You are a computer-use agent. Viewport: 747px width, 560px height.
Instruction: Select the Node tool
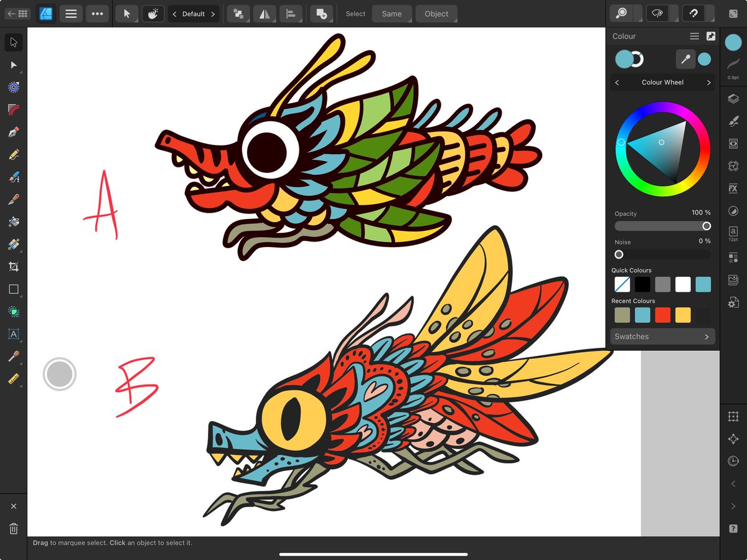point(14,65)
